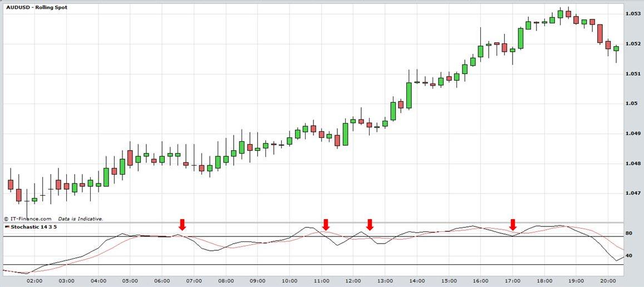Click the 'Data is Indicative.' notice
Screen dimensions: 644x287
81,219
